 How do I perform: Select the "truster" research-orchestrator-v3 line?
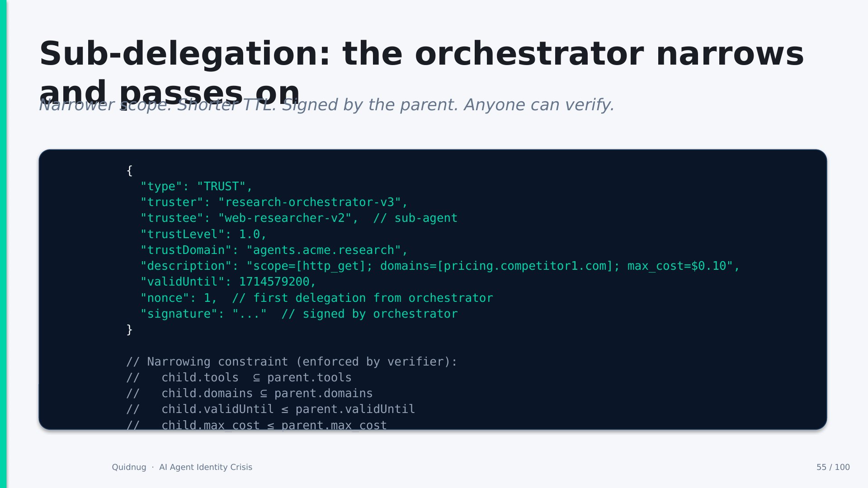274,202
